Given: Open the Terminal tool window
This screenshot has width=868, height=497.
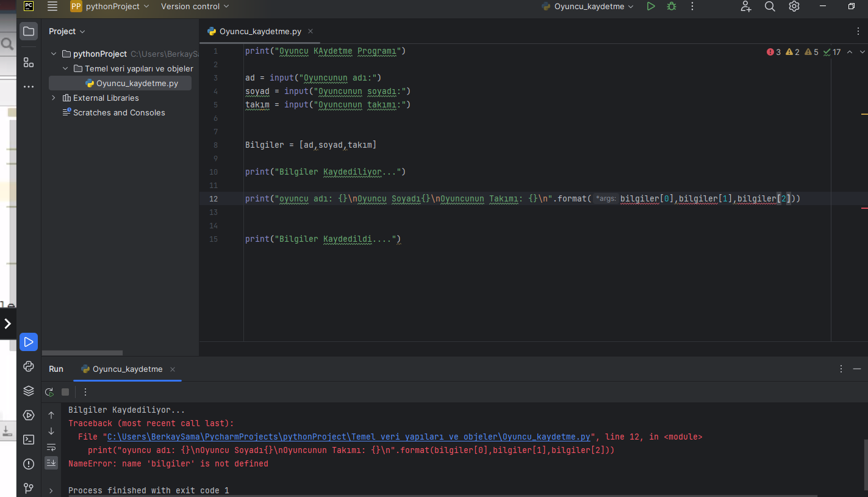Looking at the screenshot, I should pos(29,440).
